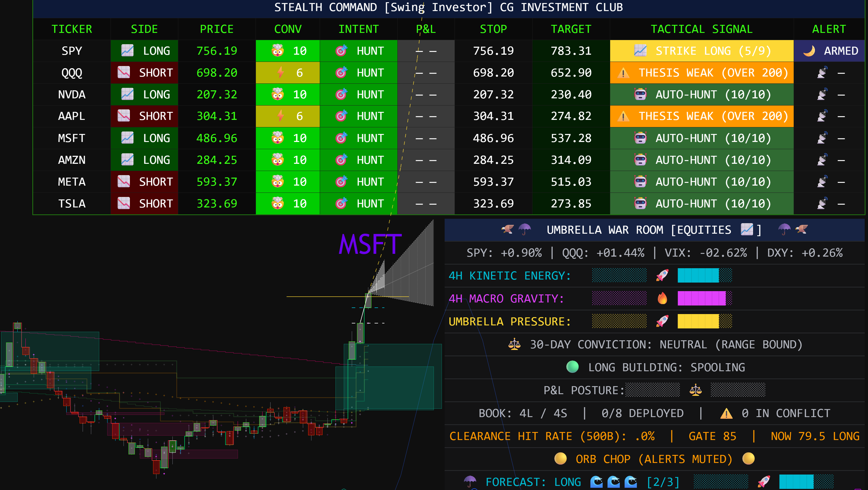The height and width of the screenshot is (490, 868).
Task: Click the NOW 79.5 LONG value
Action: [815, 436]
